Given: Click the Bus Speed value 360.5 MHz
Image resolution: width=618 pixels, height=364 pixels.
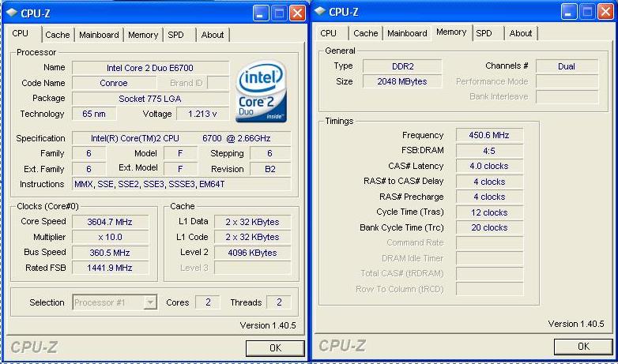Looking at the screenshot, I should [x=110, y=253].
